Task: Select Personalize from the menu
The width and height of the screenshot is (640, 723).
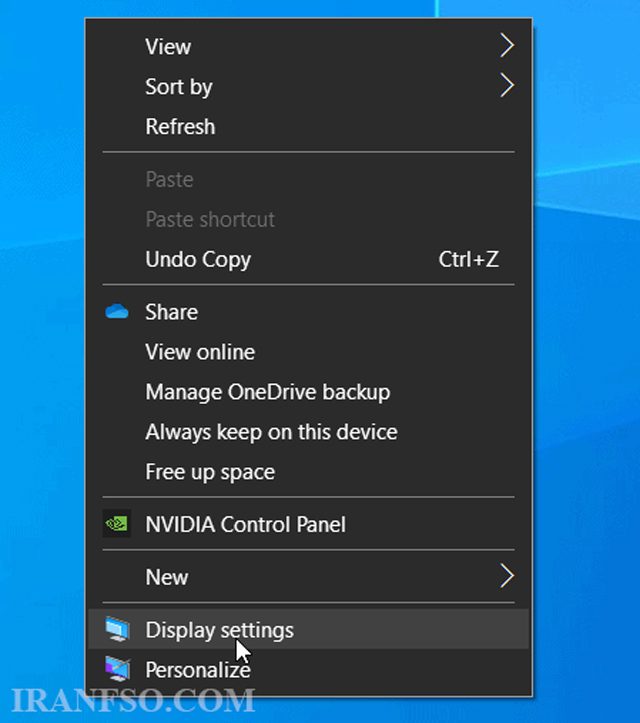Action: 308,670
